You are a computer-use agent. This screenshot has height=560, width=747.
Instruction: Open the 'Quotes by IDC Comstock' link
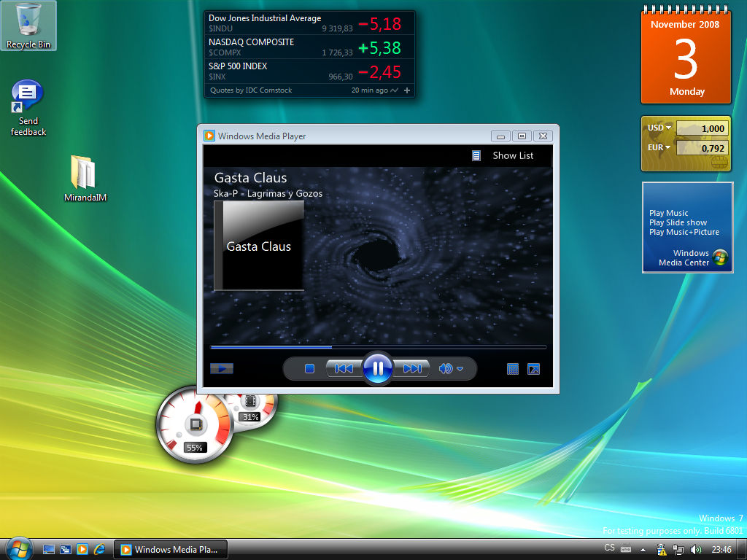[x=251, y=90]
